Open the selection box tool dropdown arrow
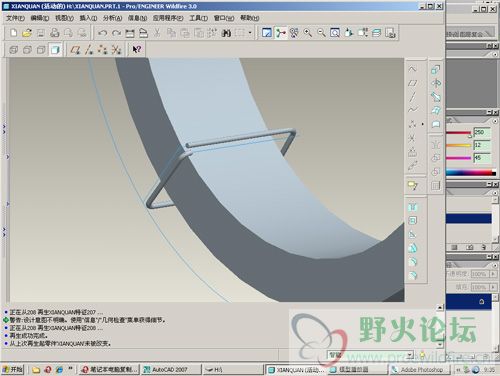This screenshot has width=500, height=376. point(250,33)
